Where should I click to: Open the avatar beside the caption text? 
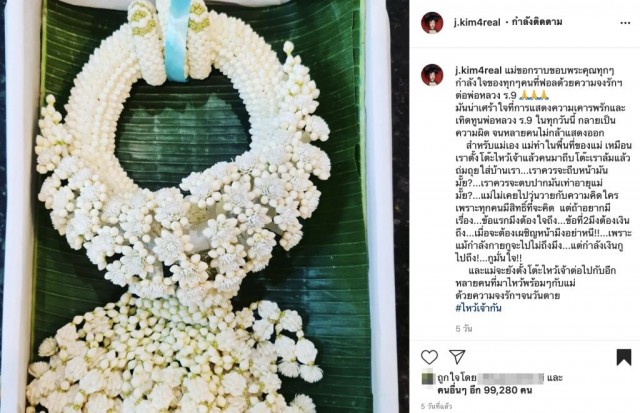click(432, 75)
